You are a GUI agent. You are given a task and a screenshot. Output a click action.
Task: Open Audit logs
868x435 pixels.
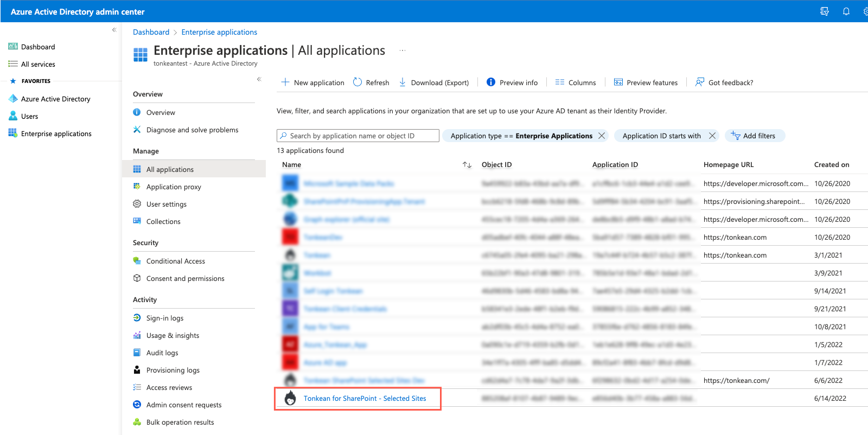click(x=162, y=353)
